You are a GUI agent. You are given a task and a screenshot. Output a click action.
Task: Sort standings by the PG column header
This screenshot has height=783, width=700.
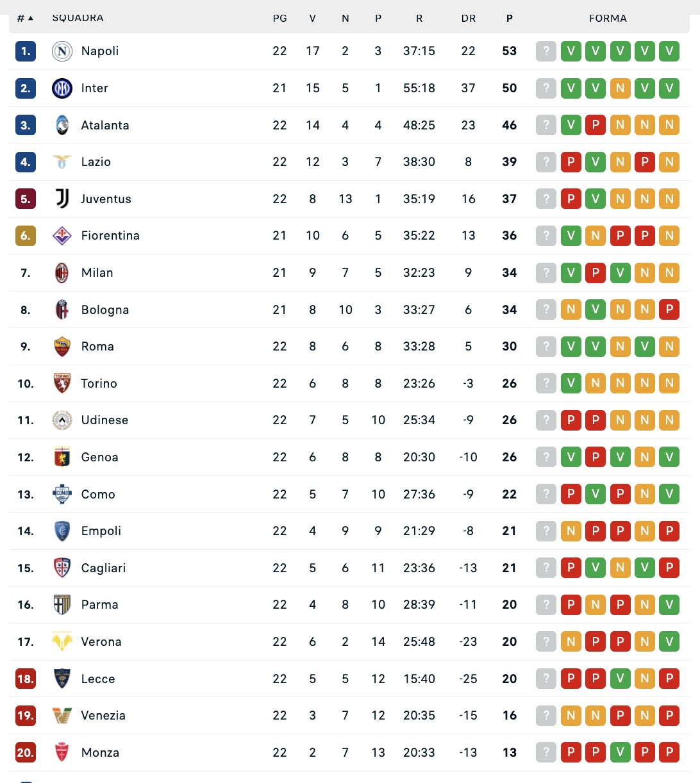point(279,19)
